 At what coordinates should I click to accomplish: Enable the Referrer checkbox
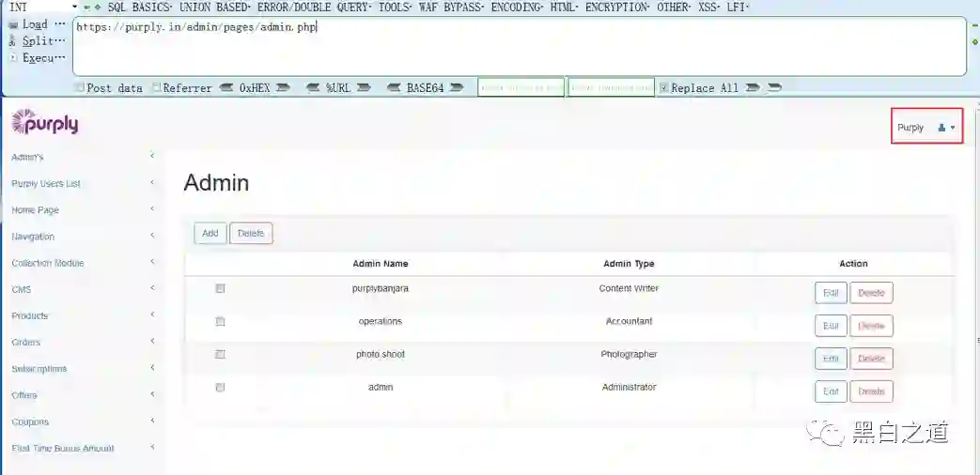pos(158,87)
